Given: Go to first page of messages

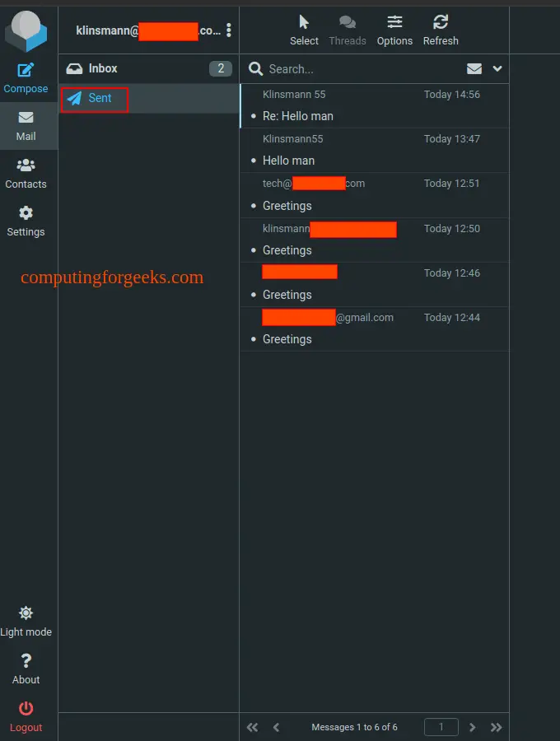Looking at the screenshot, I should pos(252,727).
